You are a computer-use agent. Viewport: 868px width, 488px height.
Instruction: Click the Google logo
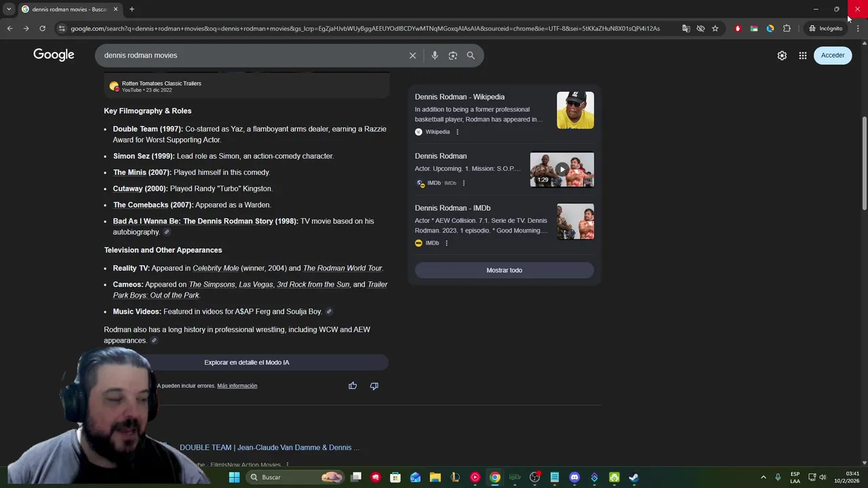(x=54, y=55)
